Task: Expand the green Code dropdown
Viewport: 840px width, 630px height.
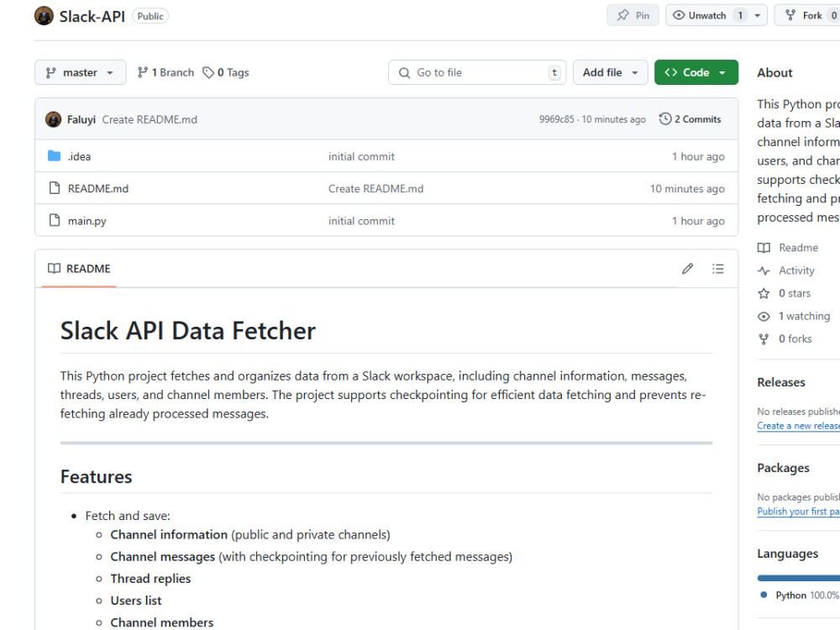Action: [696, 72]
